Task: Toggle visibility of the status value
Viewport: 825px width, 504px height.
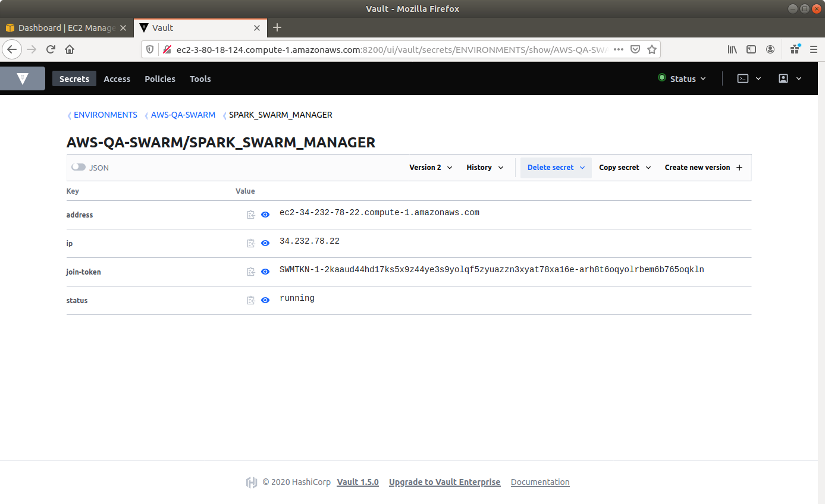Action: (x=265, y=301)
